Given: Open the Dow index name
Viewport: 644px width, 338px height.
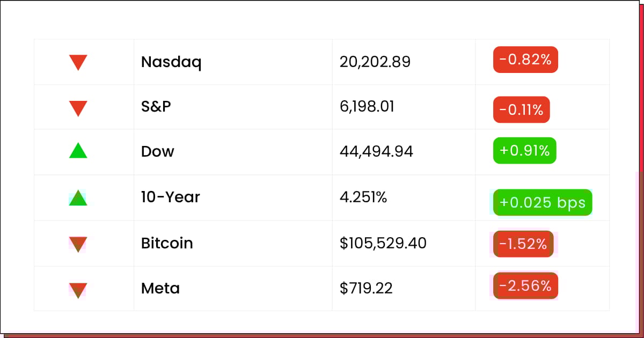Looking at the screenshot, I should pyautogui.click(x=157, y=151).
